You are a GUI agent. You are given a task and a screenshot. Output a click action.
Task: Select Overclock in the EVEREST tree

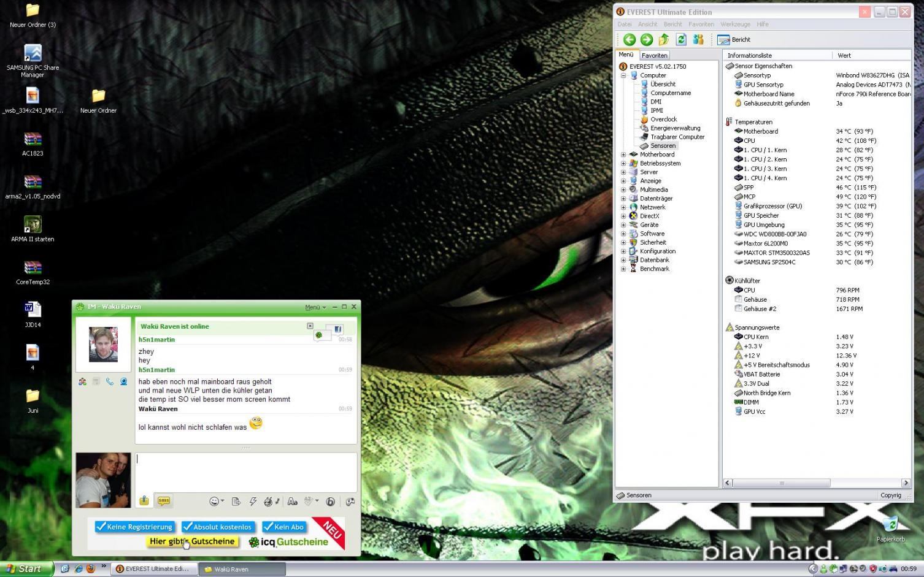(x=663, y=120)
